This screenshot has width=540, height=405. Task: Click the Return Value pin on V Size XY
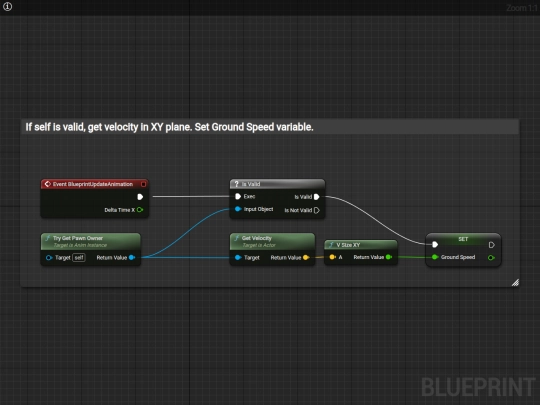tap(389, 257)
